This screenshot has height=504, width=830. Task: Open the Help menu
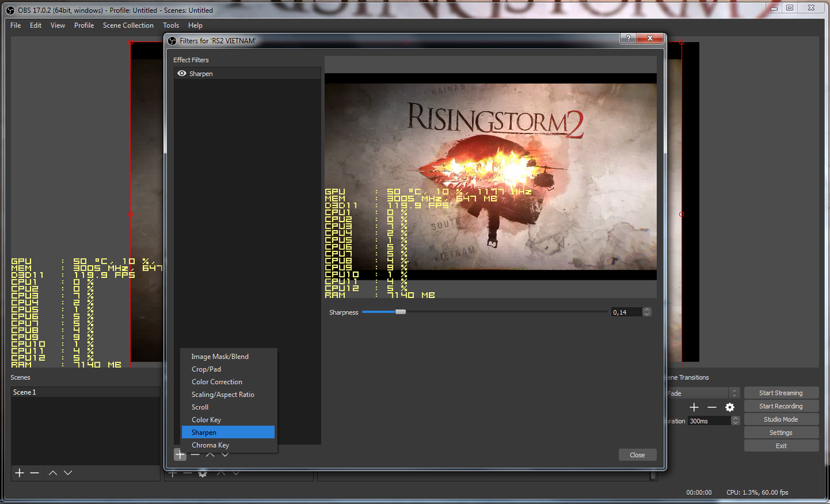(x=195, y=25)
